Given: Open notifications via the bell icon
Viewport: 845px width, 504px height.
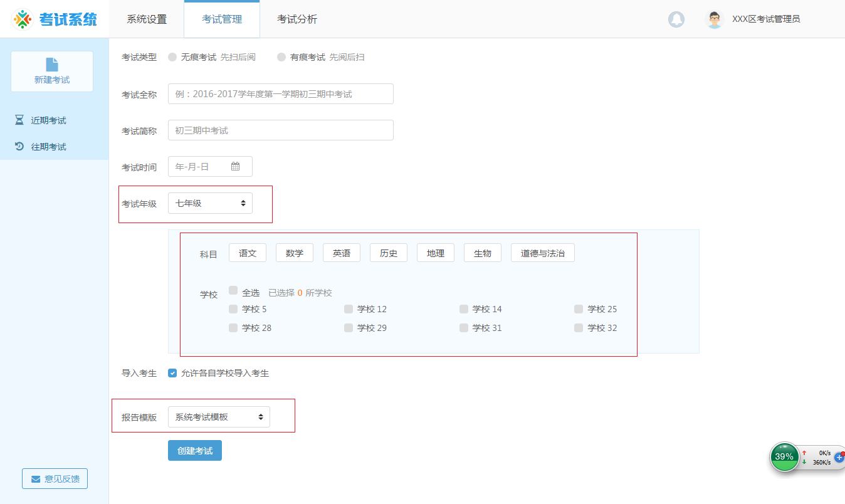Looking at the screenshot, I should (x=676, y=19).
